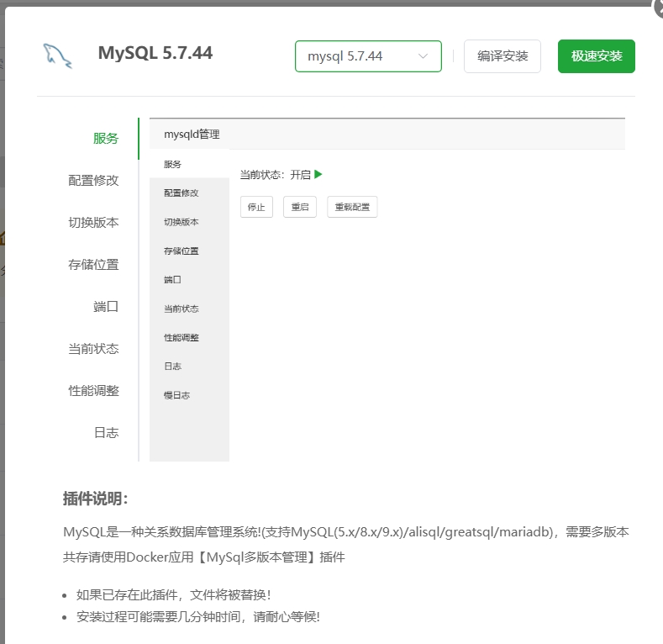
Task: Click 配置修改 in the mysqld管理 preview menu
Action: click(x=181, y=193)
